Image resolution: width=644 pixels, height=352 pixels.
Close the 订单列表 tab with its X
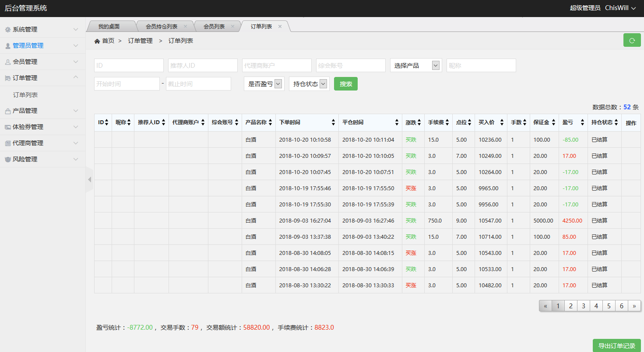280,27
